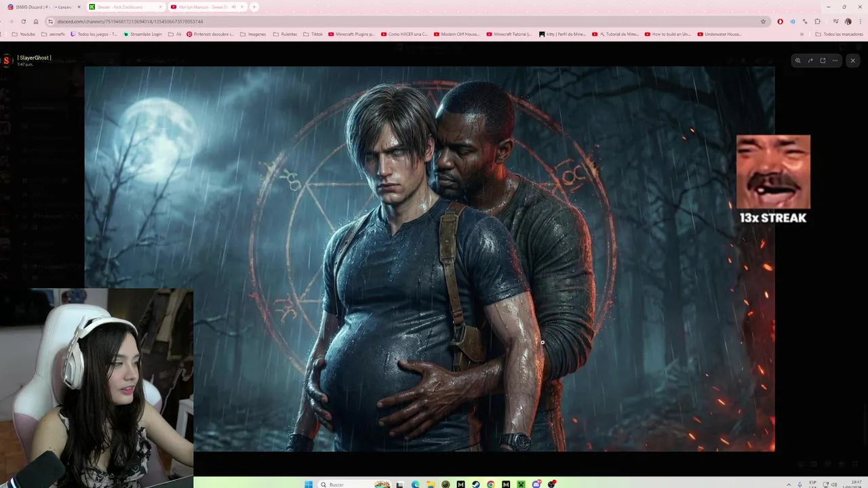Open Steam from taskbar
Viewport: 868px width, 488px height.
tap(475, 484)
